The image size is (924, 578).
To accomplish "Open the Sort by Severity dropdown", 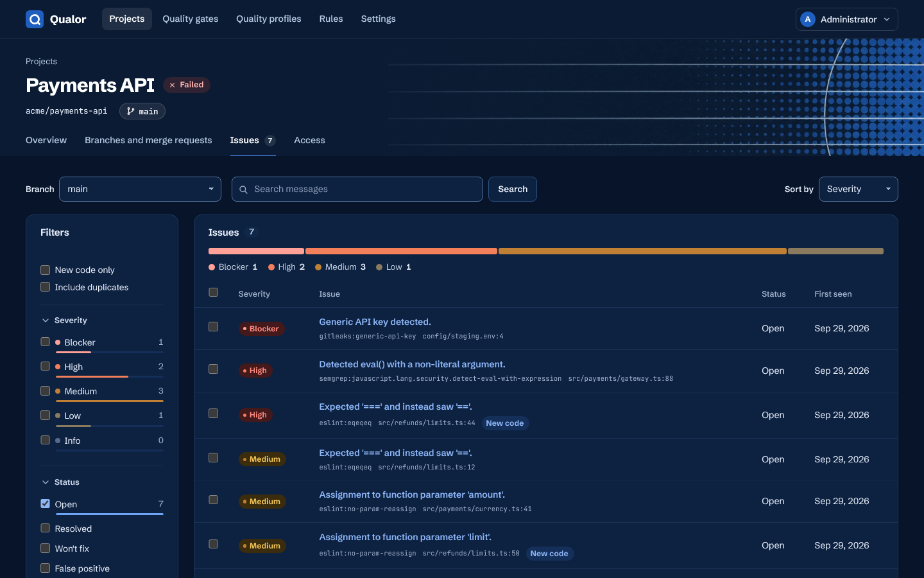I will (x=858, y=189).
